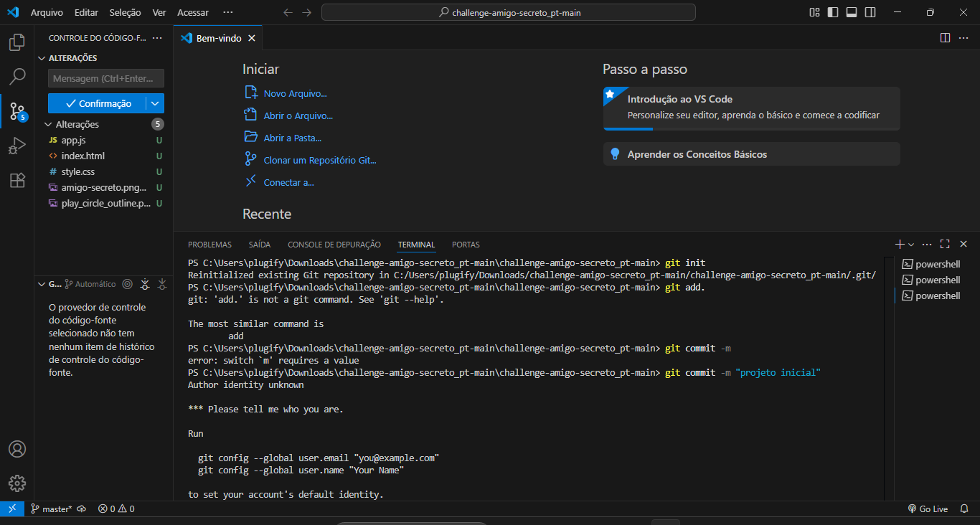The height and width of the screenshot is (525, 980).
Task: Open the Search view in activity bar
Action: (x=17, y=77)
